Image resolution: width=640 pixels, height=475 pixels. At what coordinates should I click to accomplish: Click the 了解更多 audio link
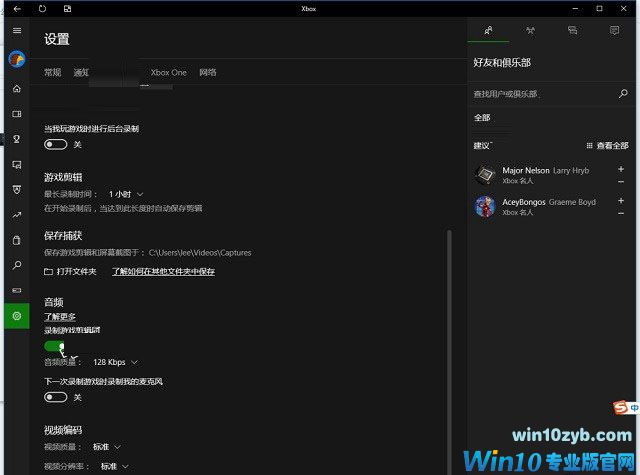(60, 317)
